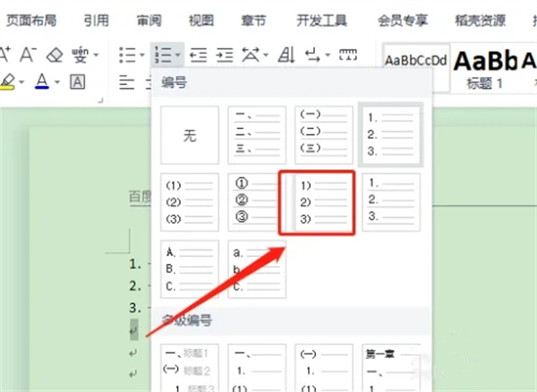This screenshot has width=537, height=392.
Task: Choose the A. B. C. numbering format
Action: pos(190,269)
